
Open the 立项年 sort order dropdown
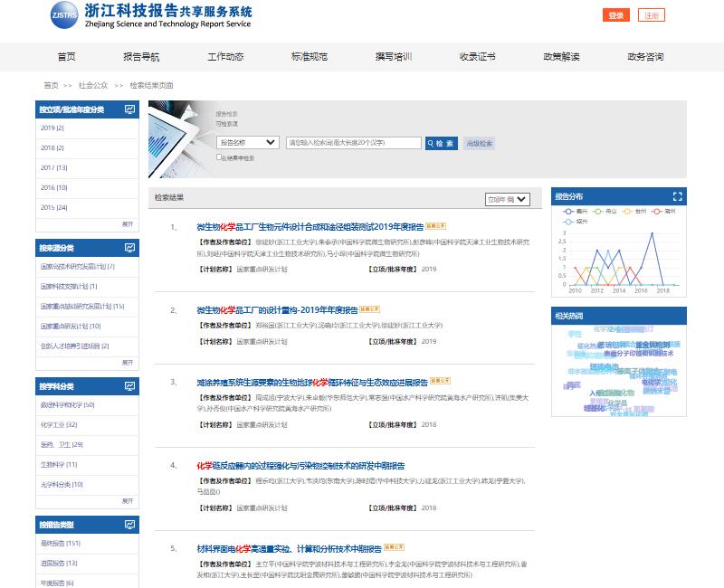point(512,199)
